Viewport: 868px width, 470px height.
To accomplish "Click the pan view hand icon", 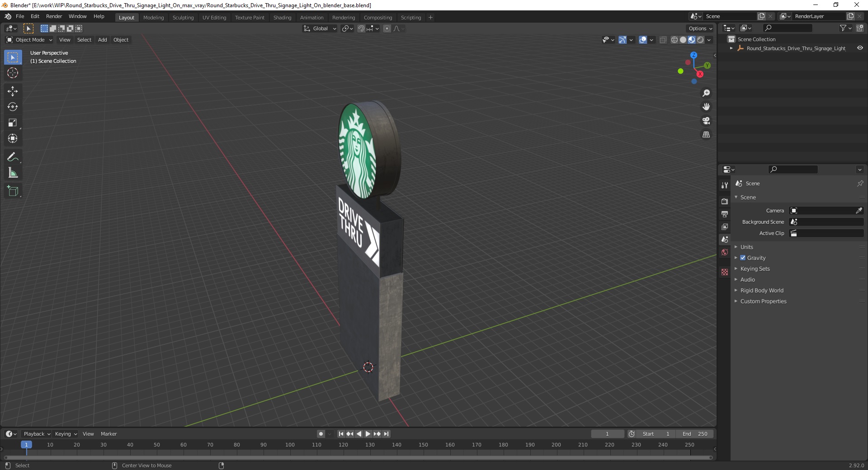I will pos(706,107).
